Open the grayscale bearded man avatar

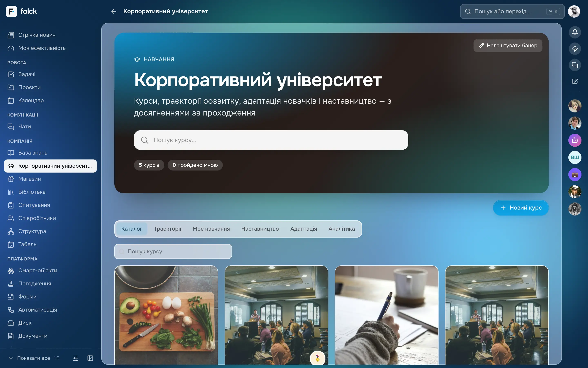(x=575, y=209)
